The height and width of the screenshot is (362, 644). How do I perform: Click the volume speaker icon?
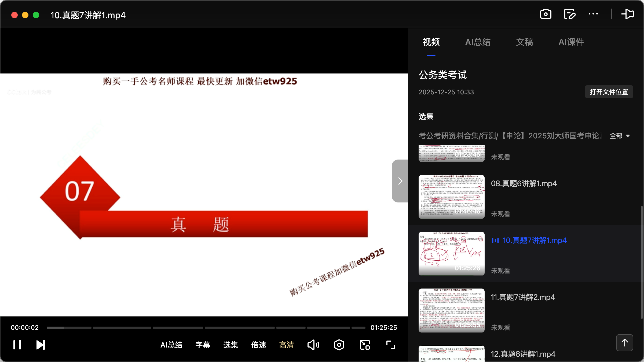coord(313,345)
